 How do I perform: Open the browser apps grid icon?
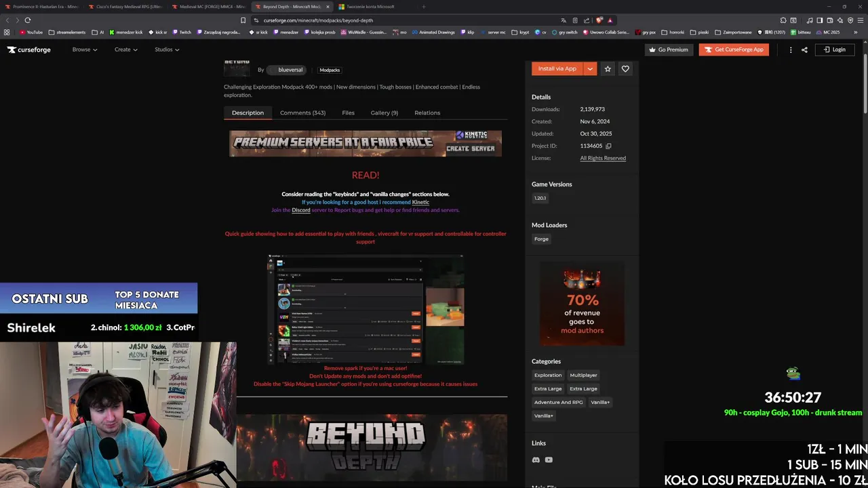(7, 32)
